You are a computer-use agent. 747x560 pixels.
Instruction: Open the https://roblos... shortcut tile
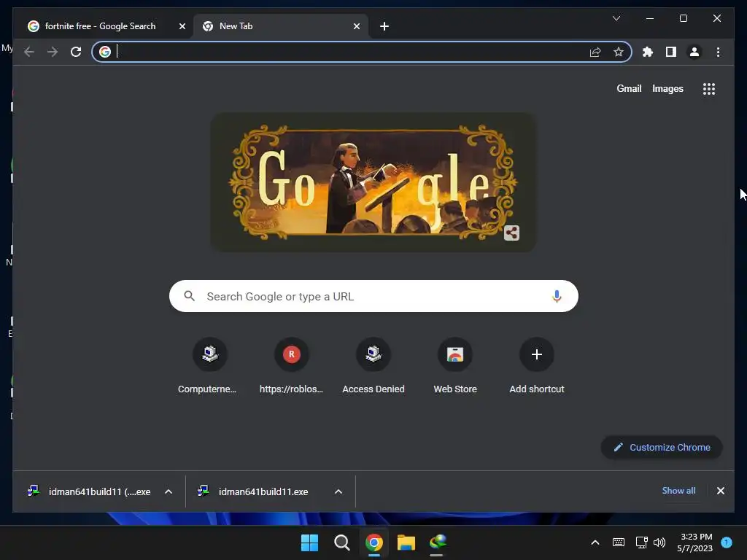291,366
